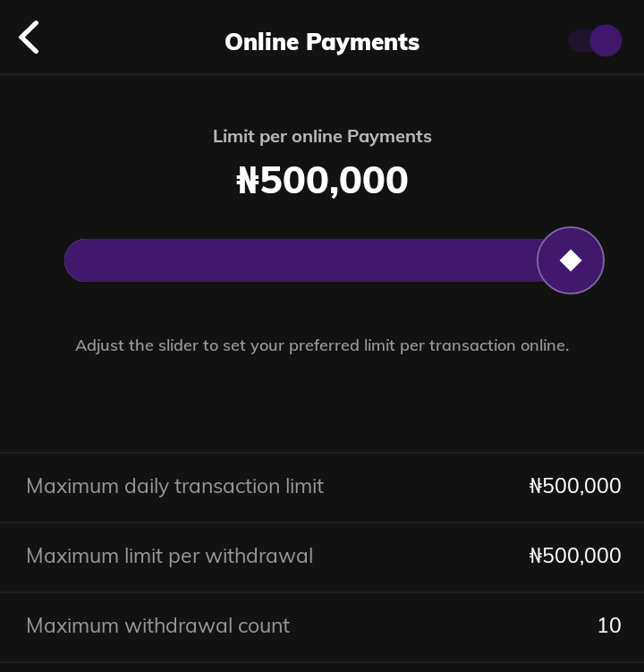Select the "Maximum daily transaction limit" label

click(174, 486)
